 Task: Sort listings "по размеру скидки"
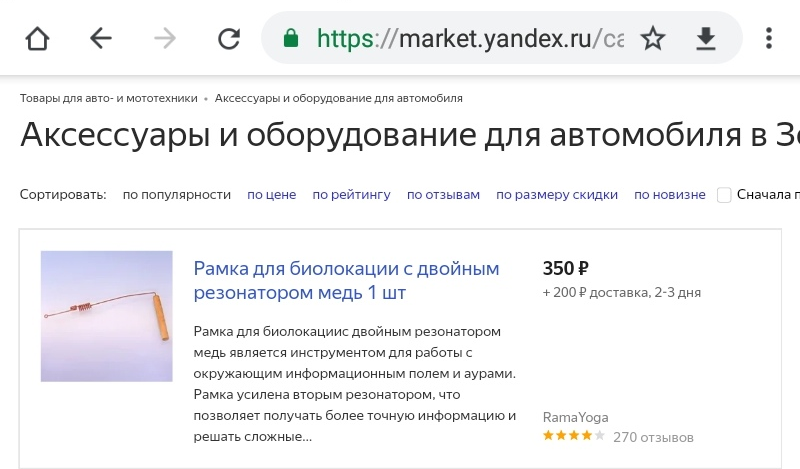pos(557,195)
